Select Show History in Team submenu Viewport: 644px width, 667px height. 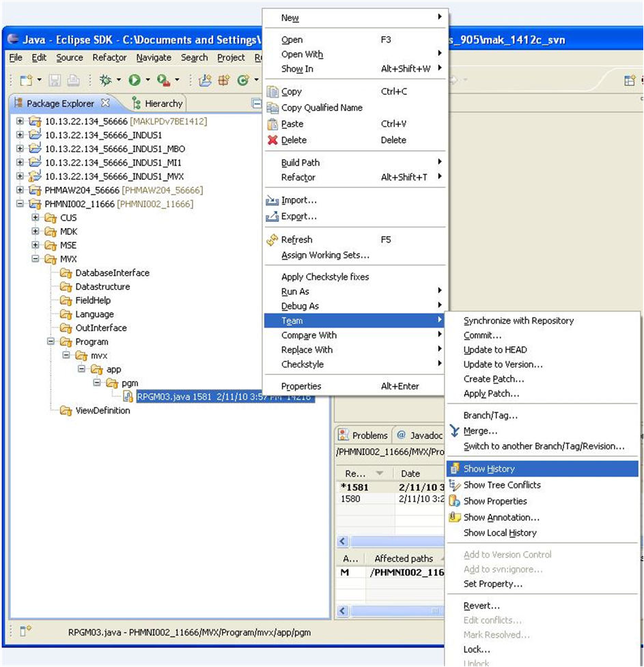[489, 469]
